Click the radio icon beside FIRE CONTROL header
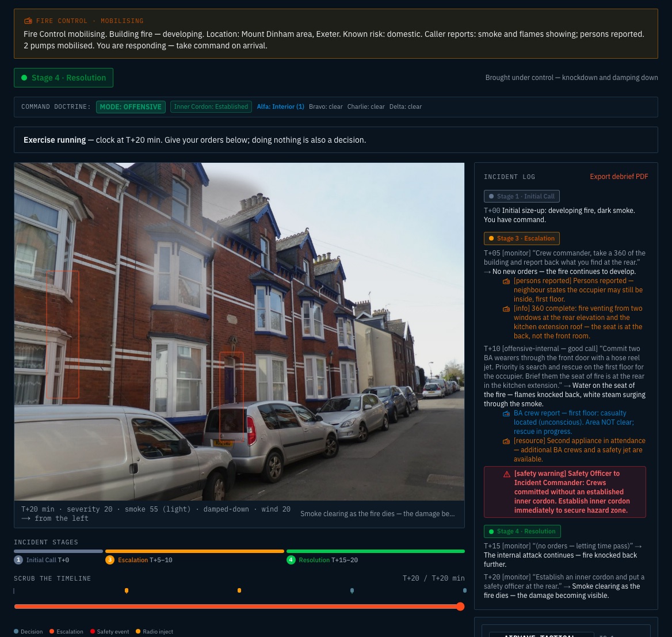The height and width of the screenshot is (637, 672). [28, 21]
